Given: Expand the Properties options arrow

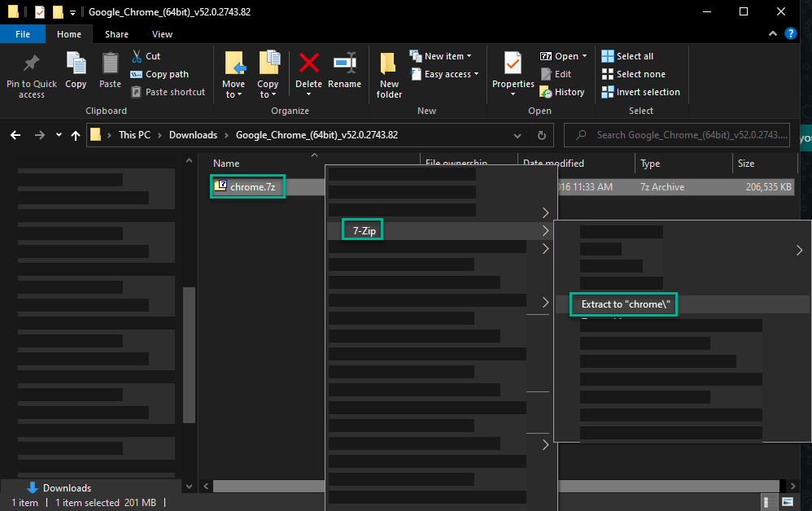Looking at the screenshot, I should (x=513, y=94).
